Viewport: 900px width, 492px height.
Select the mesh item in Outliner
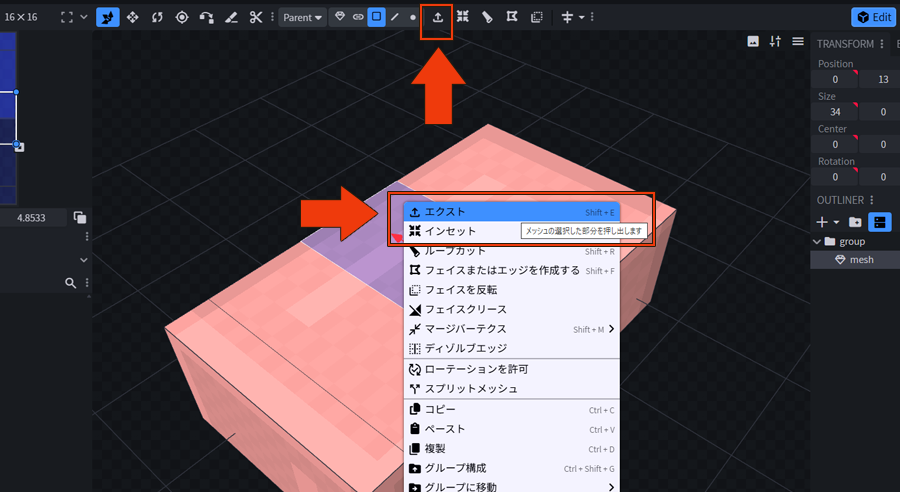[860, 259]
